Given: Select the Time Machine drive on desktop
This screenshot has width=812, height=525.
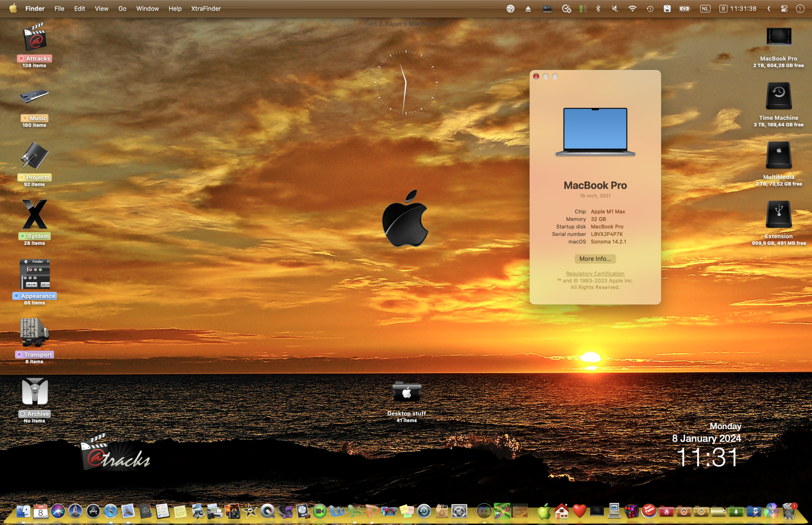Looking at the screenshot, I should pos(778,97).
